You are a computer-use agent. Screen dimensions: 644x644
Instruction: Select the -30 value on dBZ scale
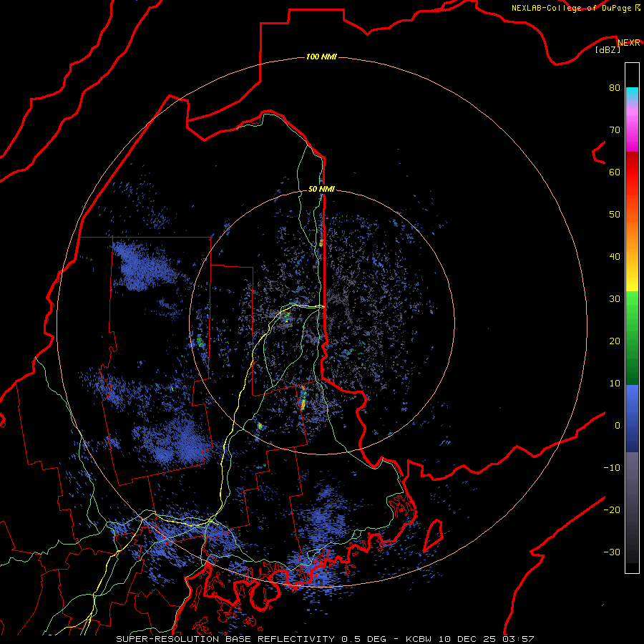[612, 552]
